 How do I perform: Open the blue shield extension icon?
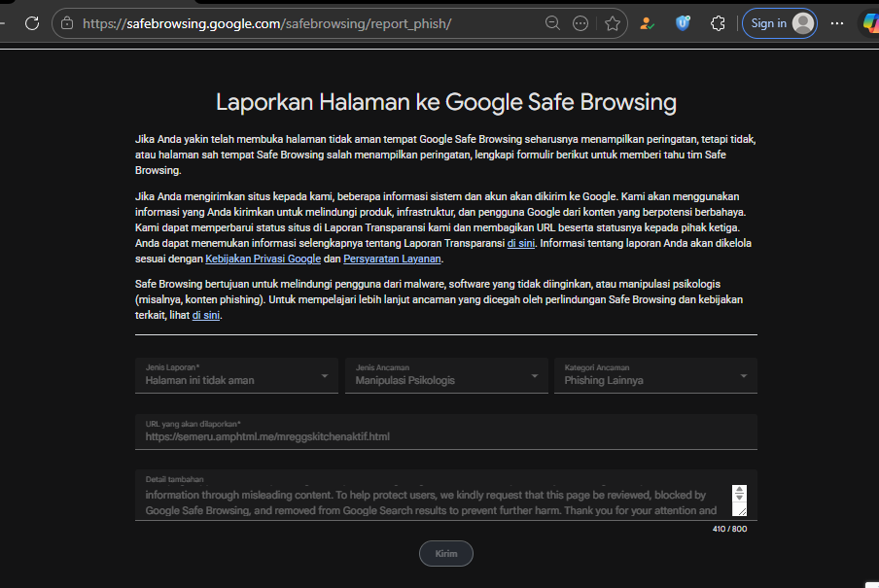click(683, 23)
